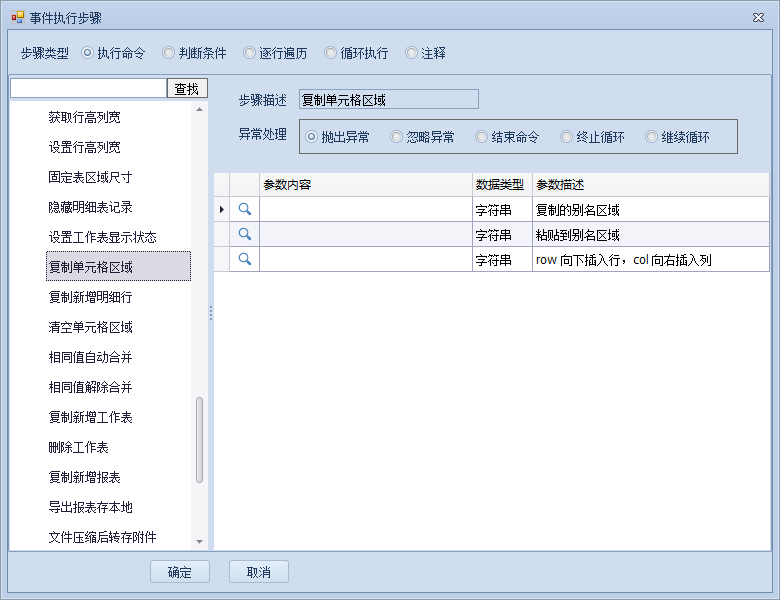
Task: Select the 判断条件 step type
Action: tap(169, 53)
